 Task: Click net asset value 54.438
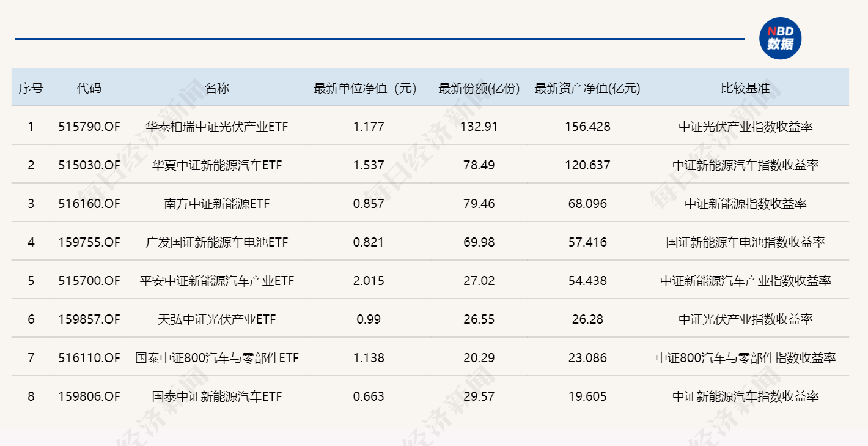[587, 281]
